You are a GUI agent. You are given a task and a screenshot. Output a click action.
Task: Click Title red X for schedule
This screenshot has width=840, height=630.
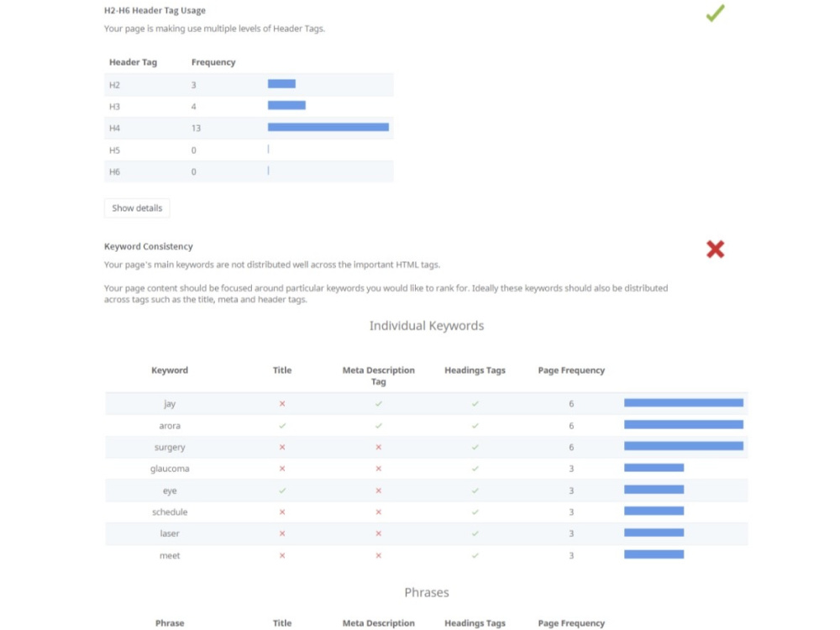click(x=282, y=512)
